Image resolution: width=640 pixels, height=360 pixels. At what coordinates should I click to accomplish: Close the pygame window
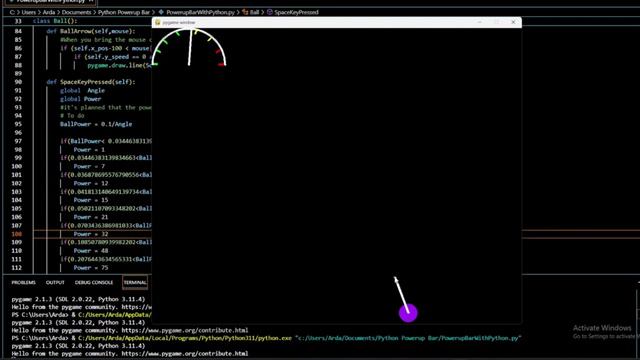[x=513, y=22]
